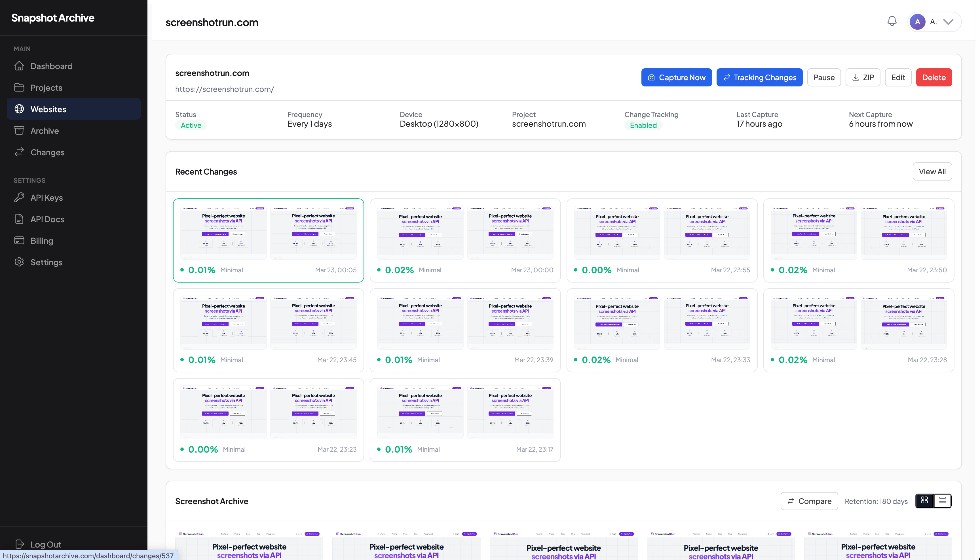Open Dashboard from the sidebar menu
Screen dimensions: 980x560
point(73,66)
